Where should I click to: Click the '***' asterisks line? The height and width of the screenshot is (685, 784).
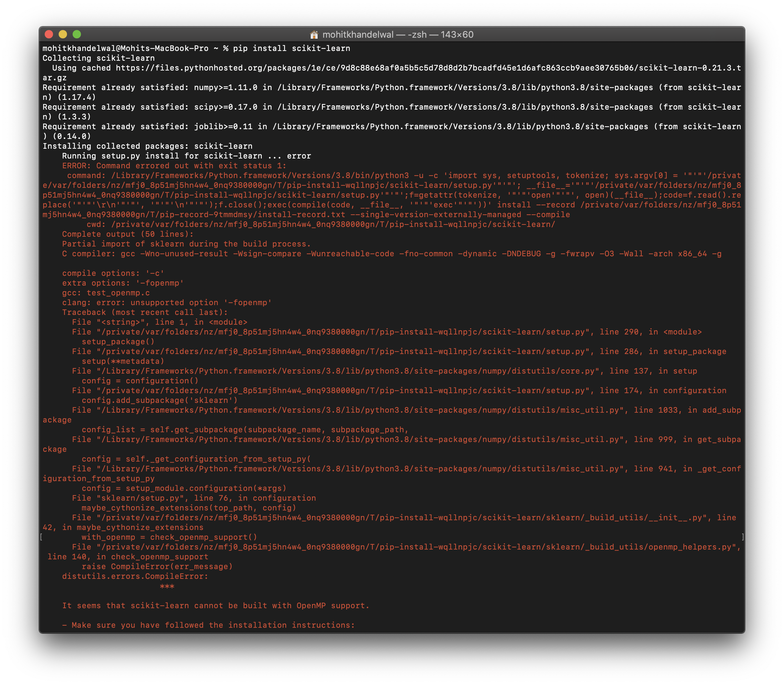167,587
